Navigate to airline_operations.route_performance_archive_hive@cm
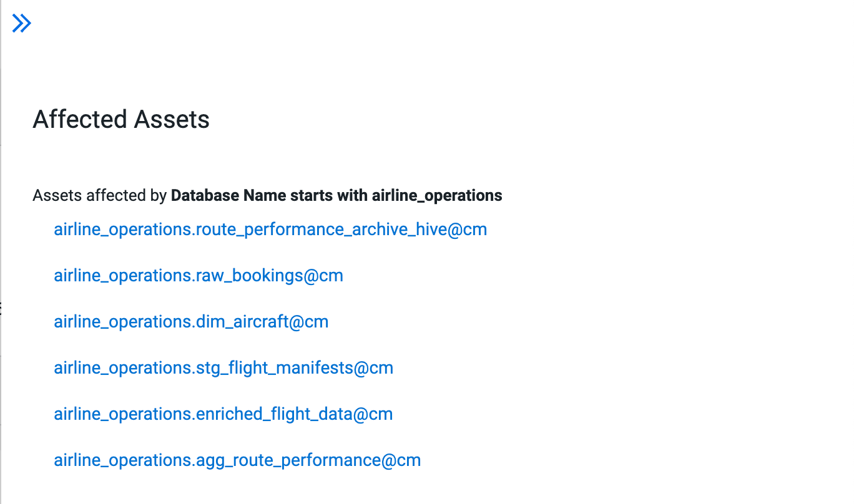854x504 pixels. (270, 230)
